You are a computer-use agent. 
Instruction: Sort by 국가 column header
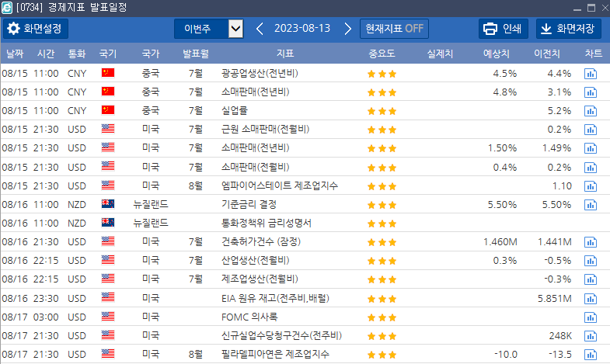pos(151,54)
